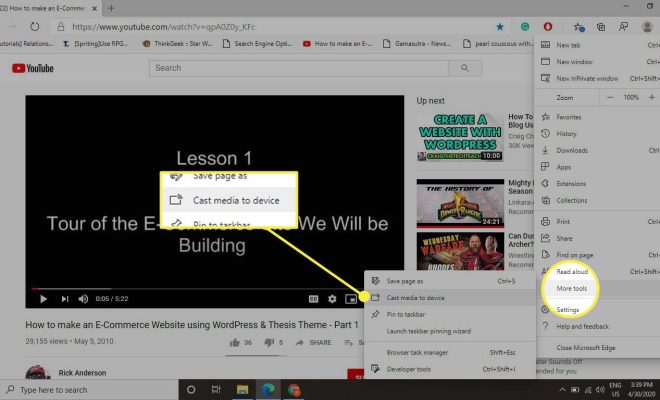The image size is (660, 400).
Task: Open Downloads from Edge menu
Action: (597, 150)
